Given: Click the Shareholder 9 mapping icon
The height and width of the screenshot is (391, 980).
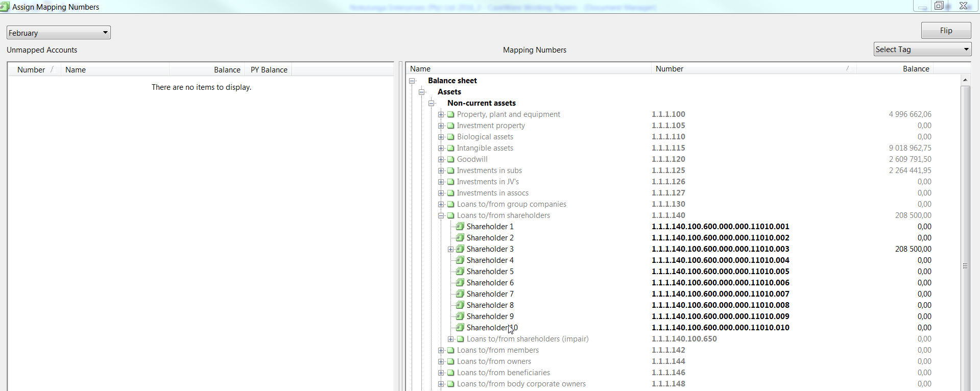Looking at the screenshot, I should (460, 316).
